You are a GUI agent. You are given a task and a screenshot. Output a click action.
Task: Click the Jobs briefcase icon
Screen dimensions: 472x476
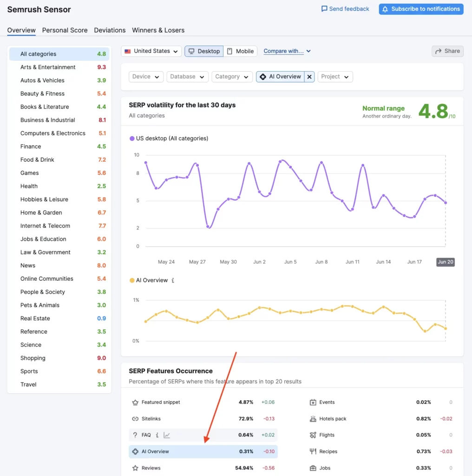coord(313,468)
